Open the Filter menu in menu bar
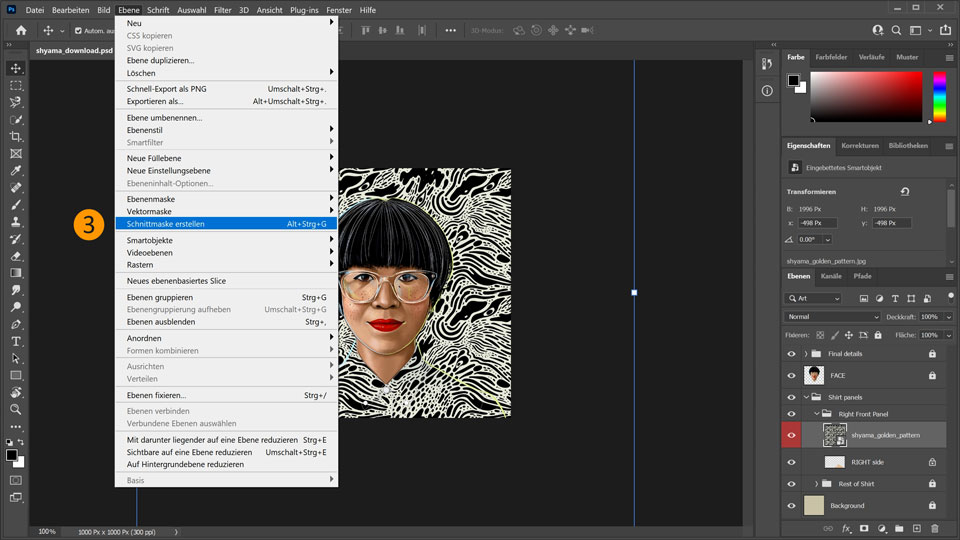The width and height of the screenshot is (960, 540). point(222,9)
